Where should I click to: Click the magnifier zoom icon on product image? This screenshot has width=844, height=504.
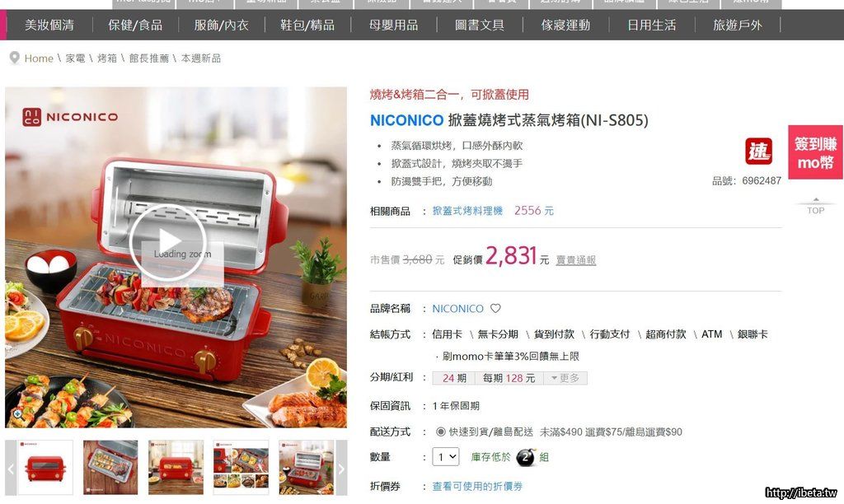[x=18, y=413]
